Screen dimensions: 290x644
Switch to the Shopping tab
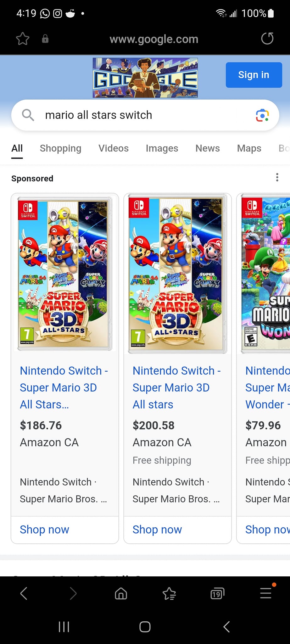60,148
